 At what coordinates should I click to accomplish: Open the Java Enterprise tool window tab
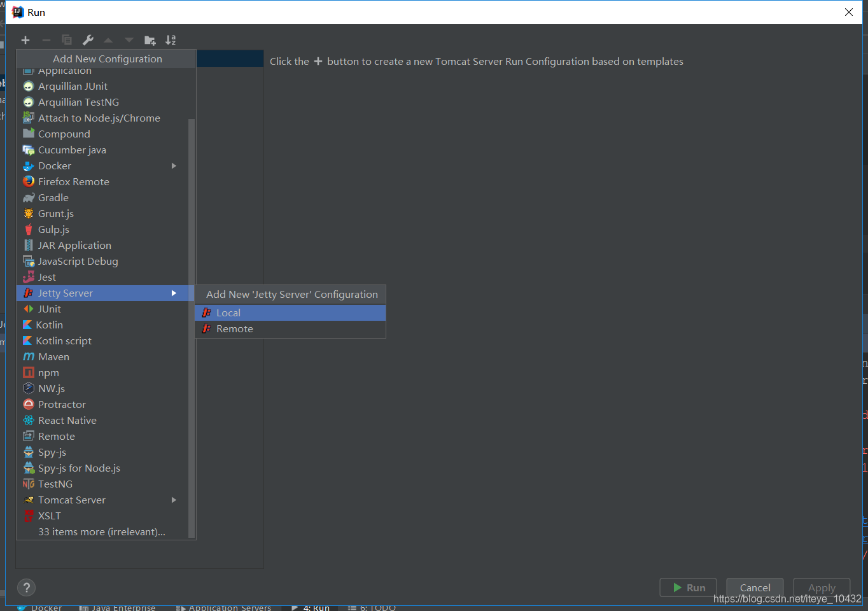117,608
